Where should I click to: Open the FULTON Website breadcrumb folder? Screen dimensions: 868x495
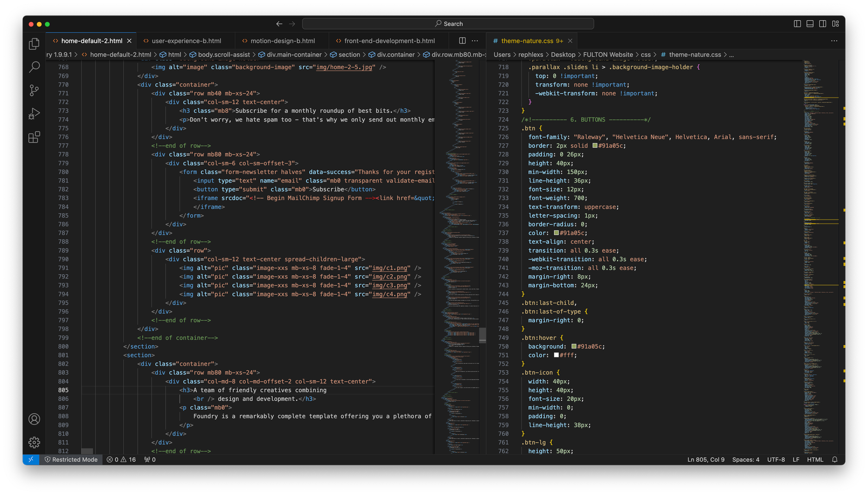[608, 54]
